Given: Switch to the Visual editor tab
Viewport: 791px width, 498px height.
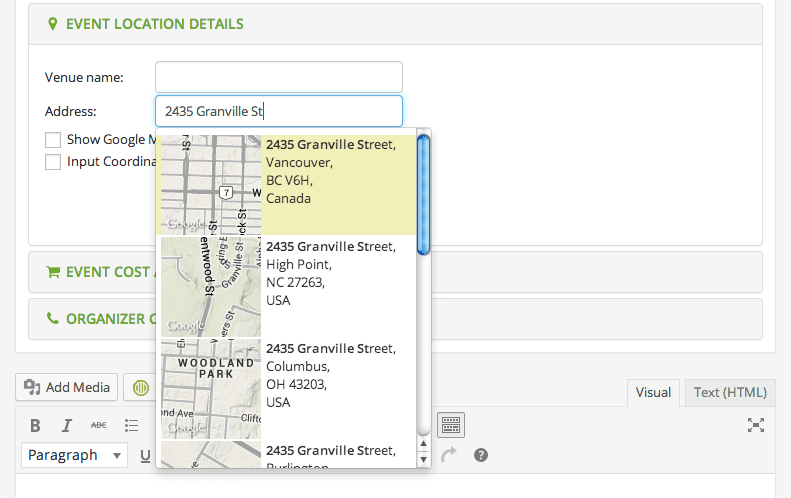Looking at the screenshot, I should point(653,393).
